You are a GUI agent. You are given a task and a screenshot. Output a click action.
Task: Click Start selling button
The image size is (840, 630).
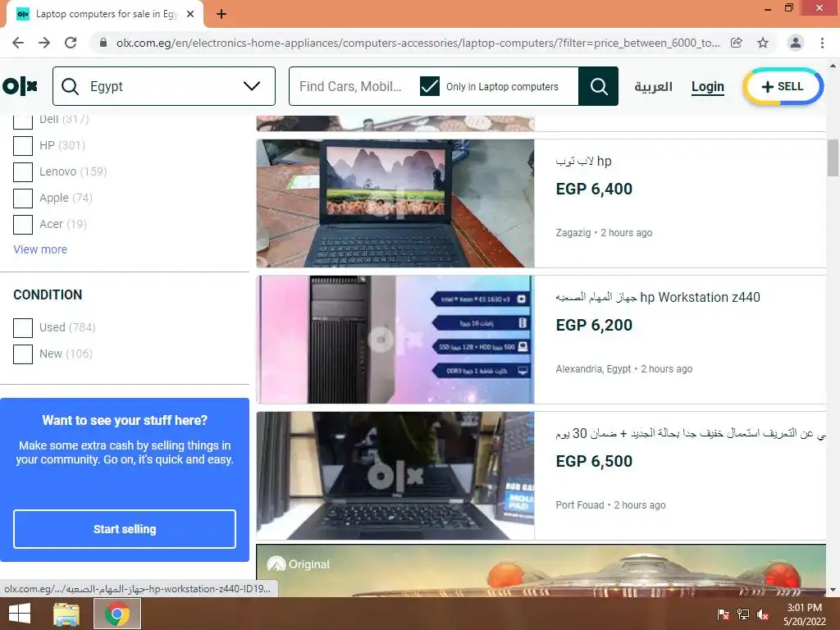tap(125, 529)
